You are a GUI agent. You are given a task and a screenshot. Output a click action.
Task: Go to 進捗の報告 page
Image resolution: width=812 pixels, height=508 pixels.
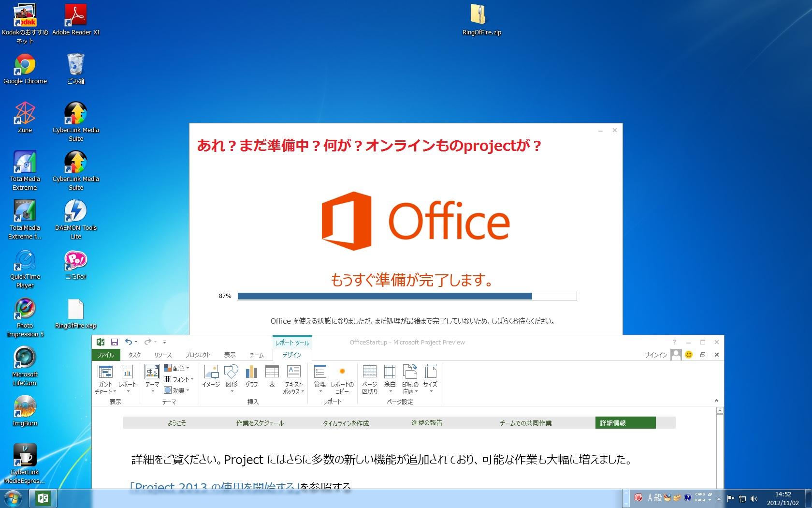pos(427,423)
